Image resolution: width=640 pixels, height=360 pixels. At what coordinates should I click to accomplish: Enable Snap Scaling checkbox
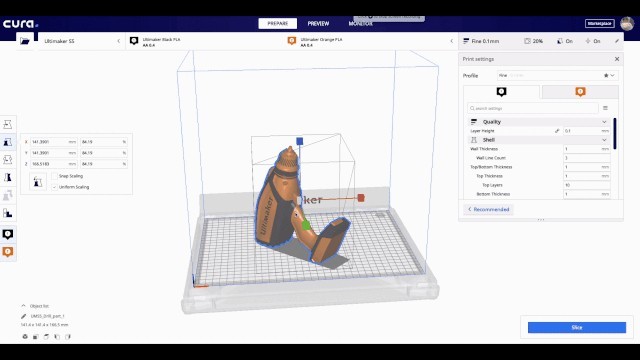55,176
